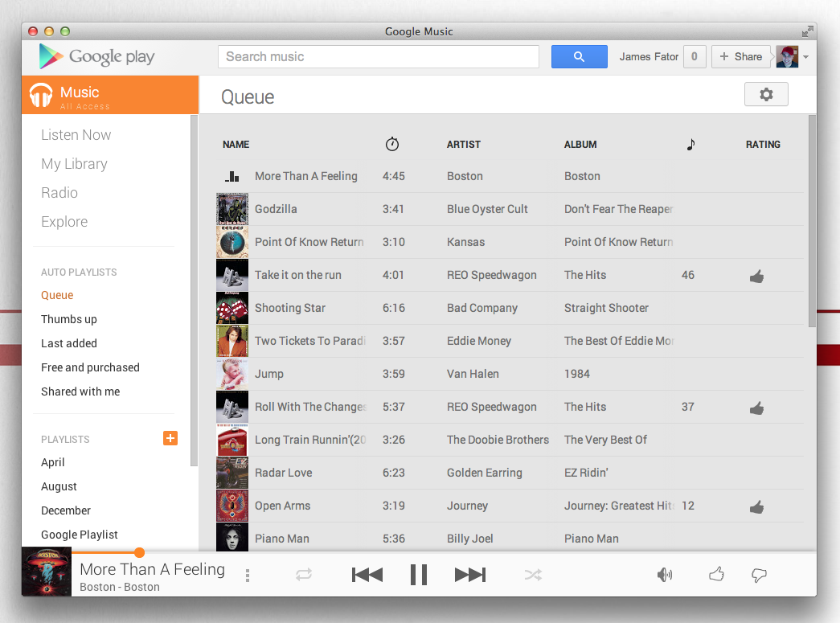Open Free and purchased playlist
This screenshot has width=840, height=623.
[x=91, y=367]
